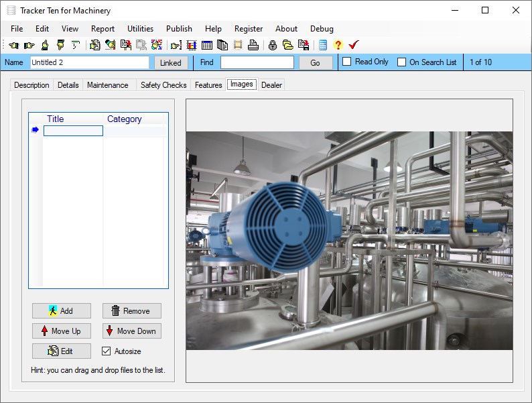Open the Publish menu
This screenshot has width=532, height=403.
click(x=179, y=29)
